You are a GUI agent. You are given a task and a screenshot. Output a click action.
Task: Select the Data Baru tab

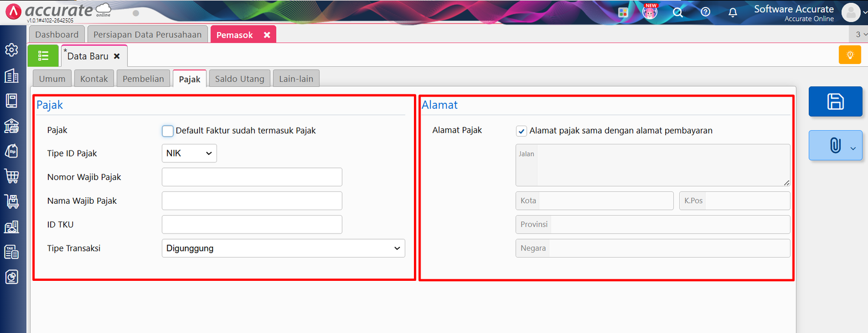88,56
